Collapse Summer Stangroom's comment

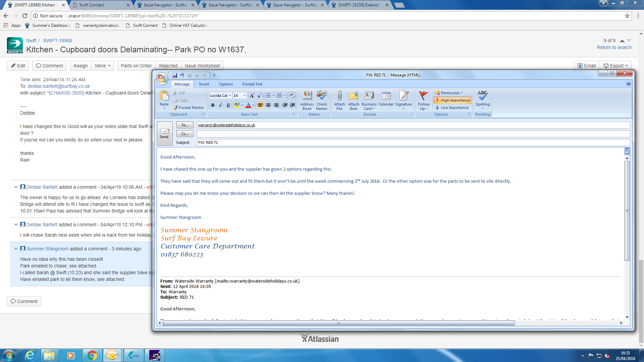pyautogui.click(x=16, y=249)
